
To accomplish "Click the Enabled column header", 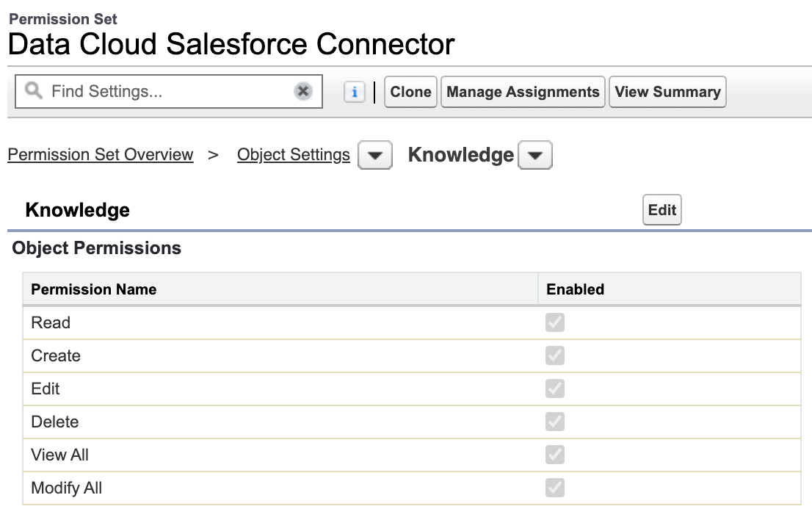I will click(576, 289).
